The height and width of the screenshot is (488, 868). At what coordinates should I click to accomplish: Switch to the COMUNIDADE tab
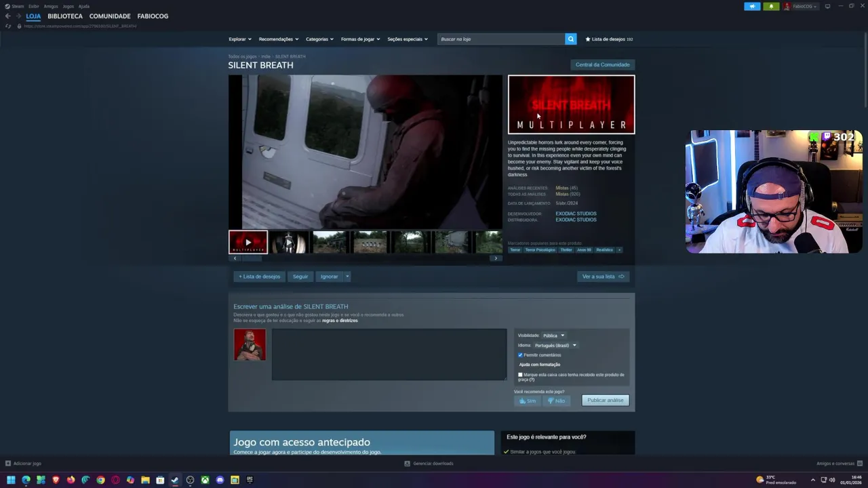[x=110, y=16]
